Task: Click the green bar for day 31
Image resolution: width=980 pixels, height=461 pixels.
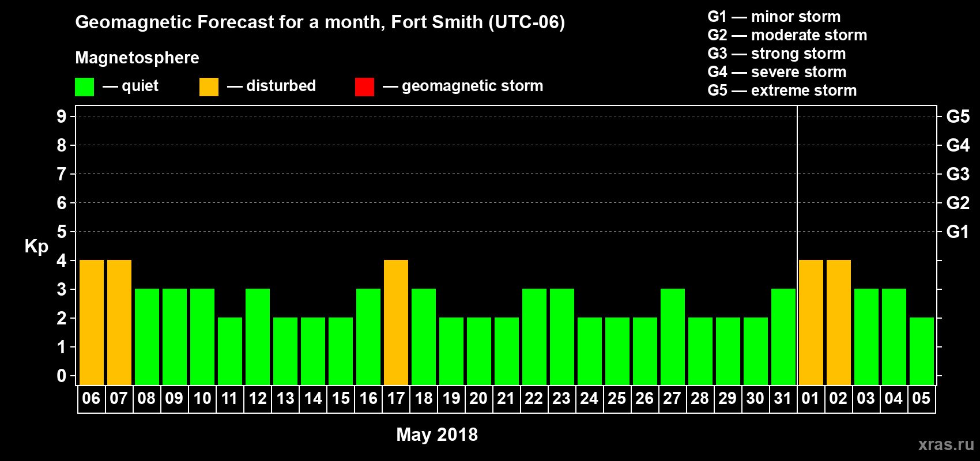Action: click(x=783, y=337)
